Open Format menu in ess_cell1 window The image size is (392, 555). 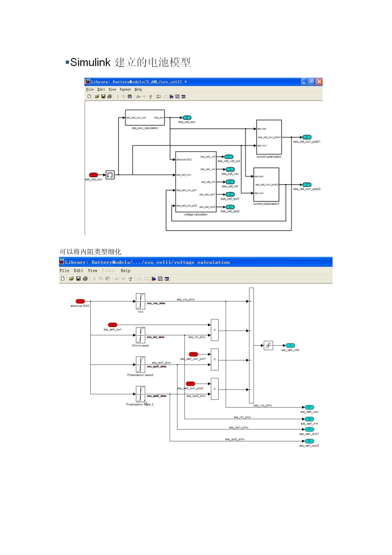pos(125,89)
